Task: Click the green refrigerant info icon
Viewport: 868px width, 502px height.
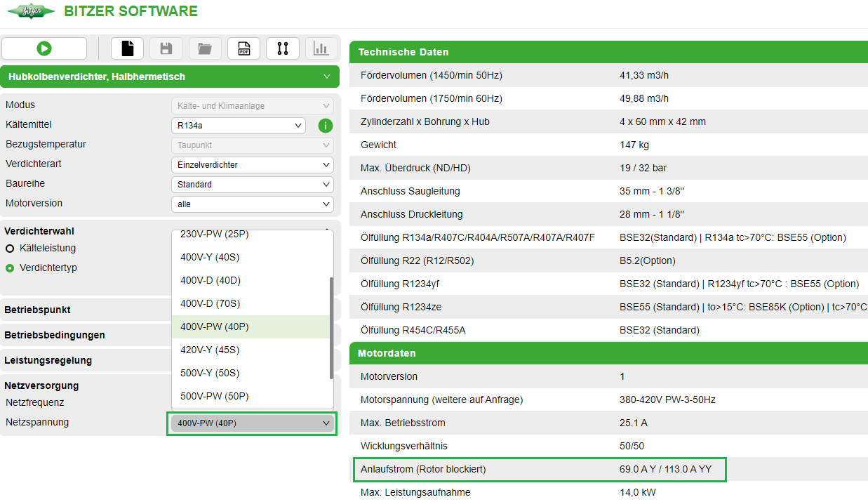Action: (325, 126)
